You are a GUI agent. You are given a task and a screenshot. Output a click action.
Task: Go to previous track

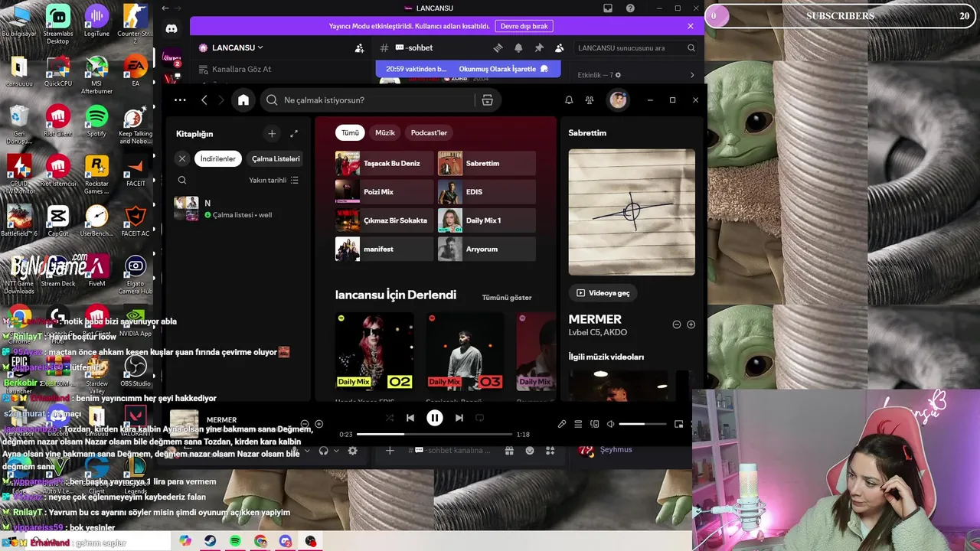point(410,418)
